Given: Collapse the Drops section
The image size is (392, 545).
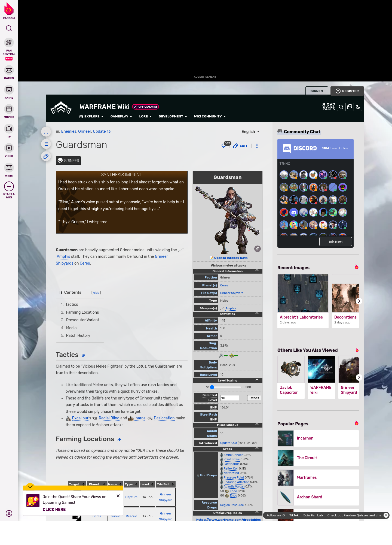Looking at the screenshot, I should 257,448.
